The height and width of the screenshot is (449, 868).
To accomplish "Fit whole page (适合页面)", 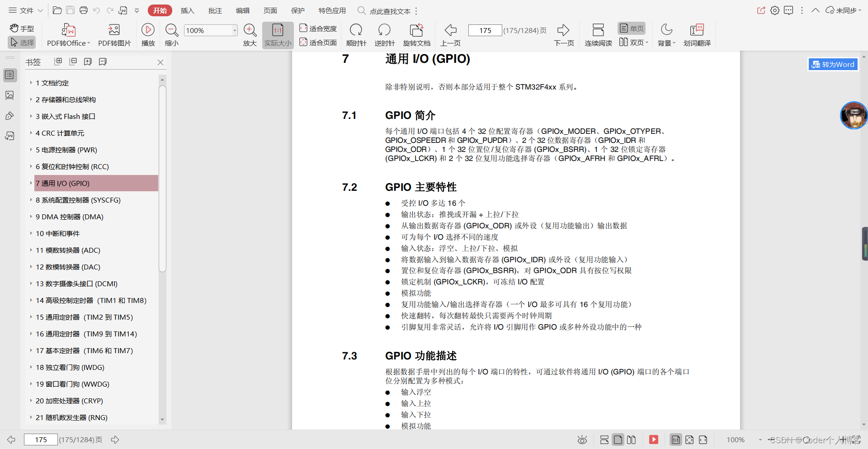I will click(318, 43).
